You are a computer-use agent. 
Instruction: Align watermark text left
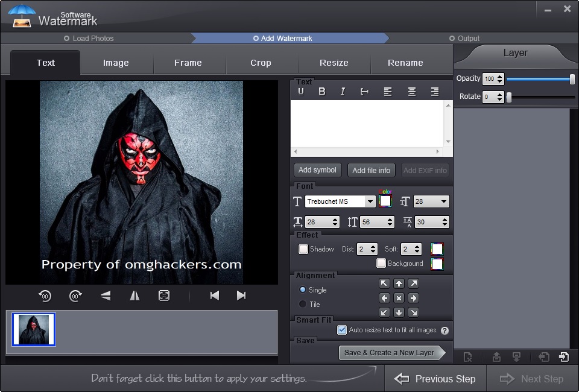coord(388,92)
